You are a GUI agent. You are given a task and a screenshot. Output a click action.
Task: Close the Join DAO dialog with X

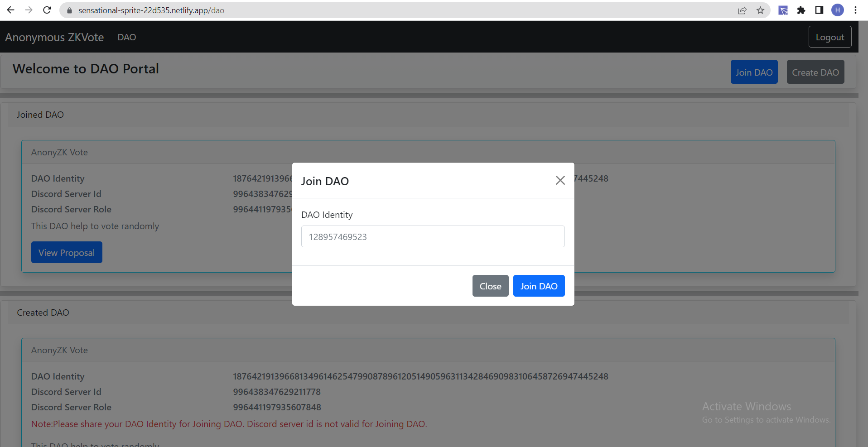(560, 180)
